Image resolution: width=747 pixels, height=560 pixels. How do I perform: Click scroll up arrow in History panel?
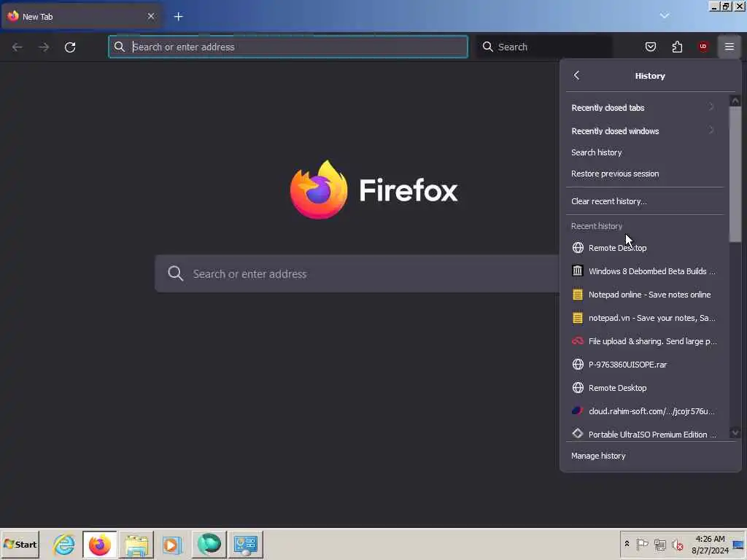735,101
